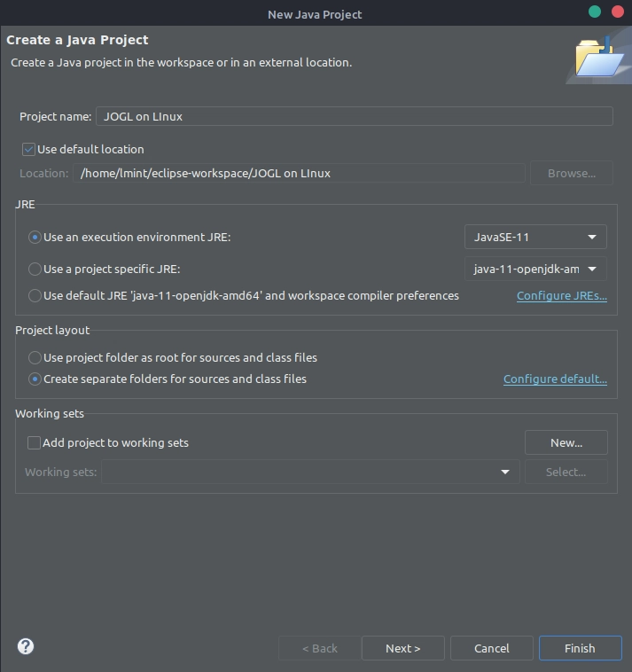Open the Working sets combo box
The image size is (632, 672).
[x=310, y=472]
